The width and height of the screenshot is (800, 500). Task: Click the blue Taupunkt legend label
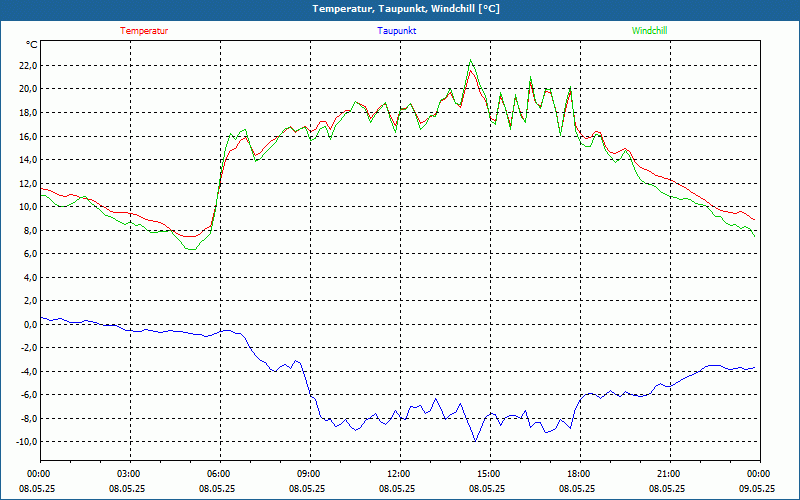click(x=396, y=31)
